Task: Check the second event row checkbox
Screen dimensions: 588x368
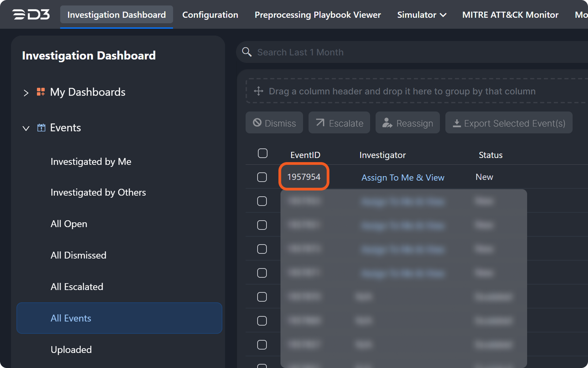Action: point(262,201)
